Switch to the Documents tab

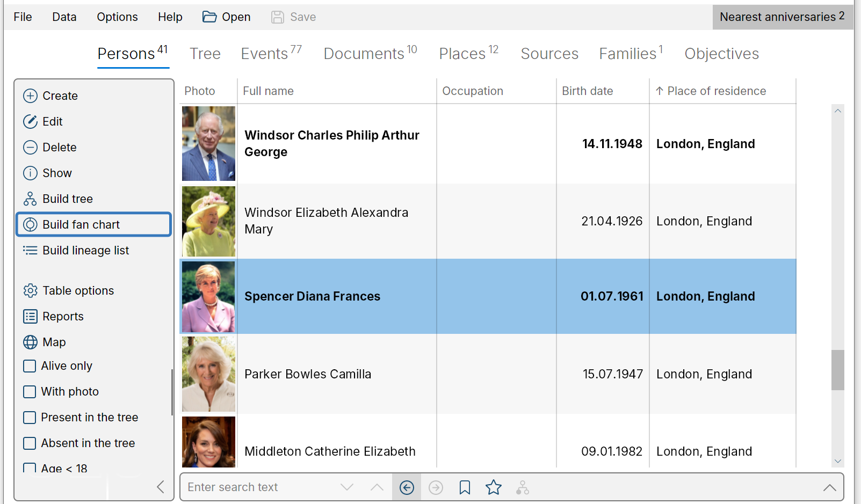pyautogui.click(x=370, y=54)
